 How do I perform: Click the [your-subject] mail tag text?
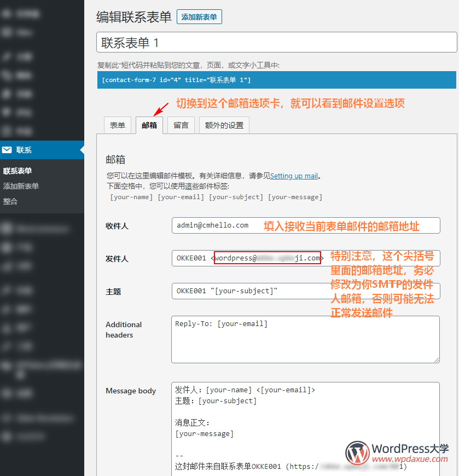click(236, 197)
